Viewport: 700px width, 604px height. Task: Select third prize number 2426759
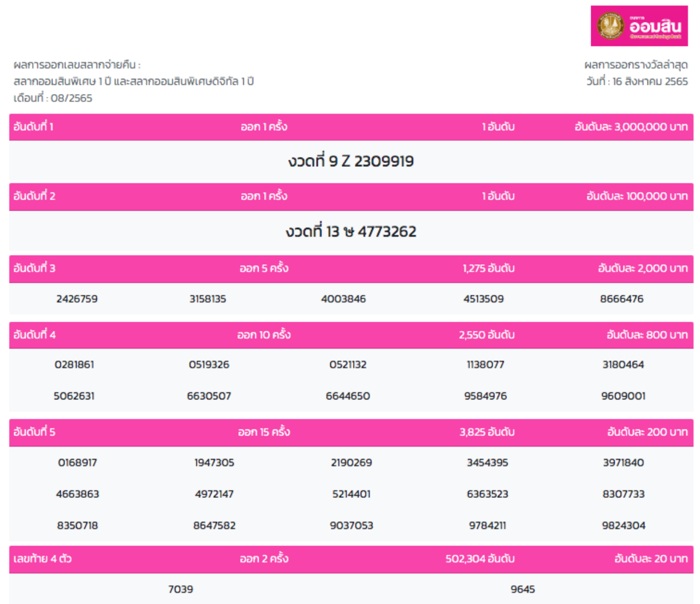coord(77,299)
